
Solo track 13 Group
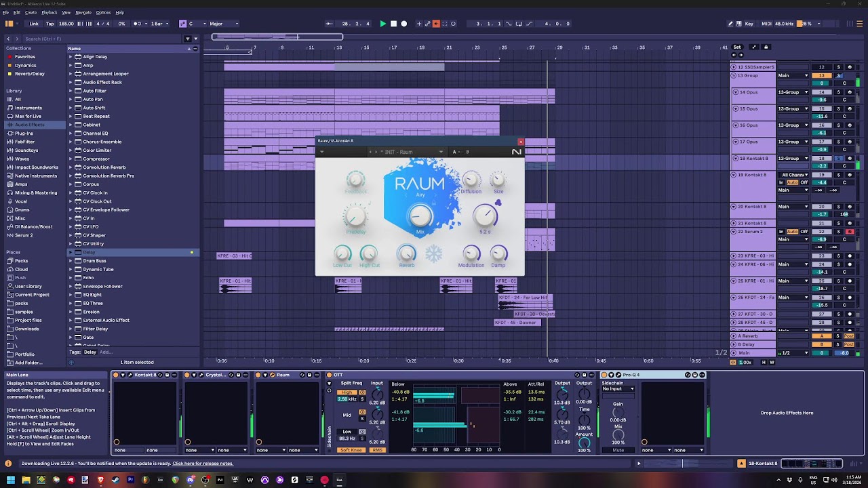838,76
